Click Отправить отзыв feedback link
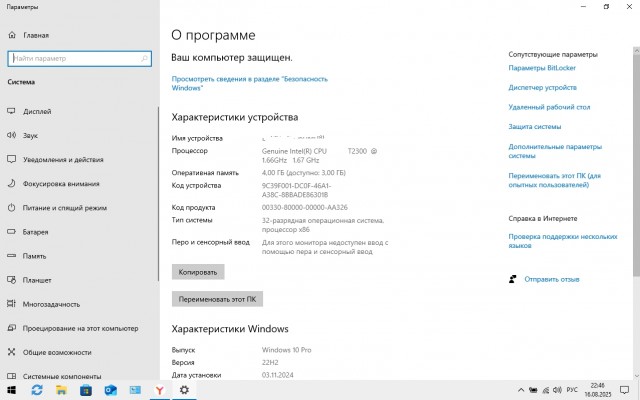 click(x=552, y=280)
